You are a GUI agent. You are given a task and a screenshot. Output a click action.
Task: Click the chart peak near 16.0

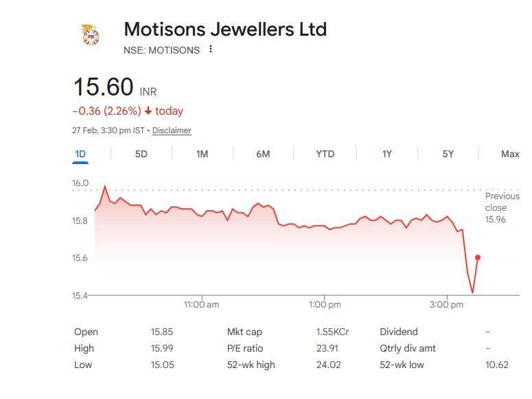pyautogui.click(x=105, y=186)
